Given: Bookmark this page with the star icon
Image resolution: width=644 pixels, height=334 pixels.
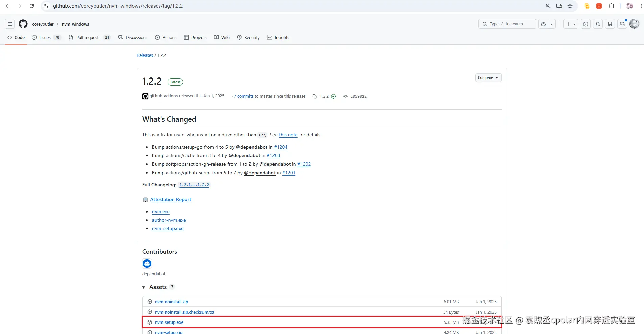Looking at the screenshot, I should 570,6.
